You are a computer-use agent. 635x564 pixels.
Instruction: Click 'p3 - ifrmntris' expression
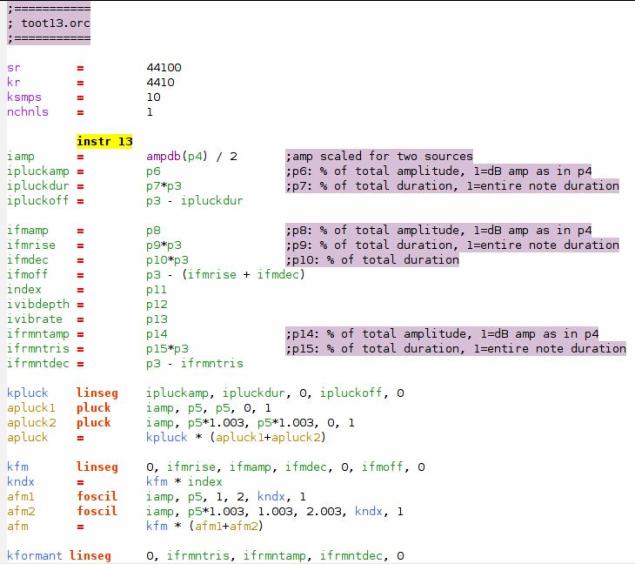(195, 364)
